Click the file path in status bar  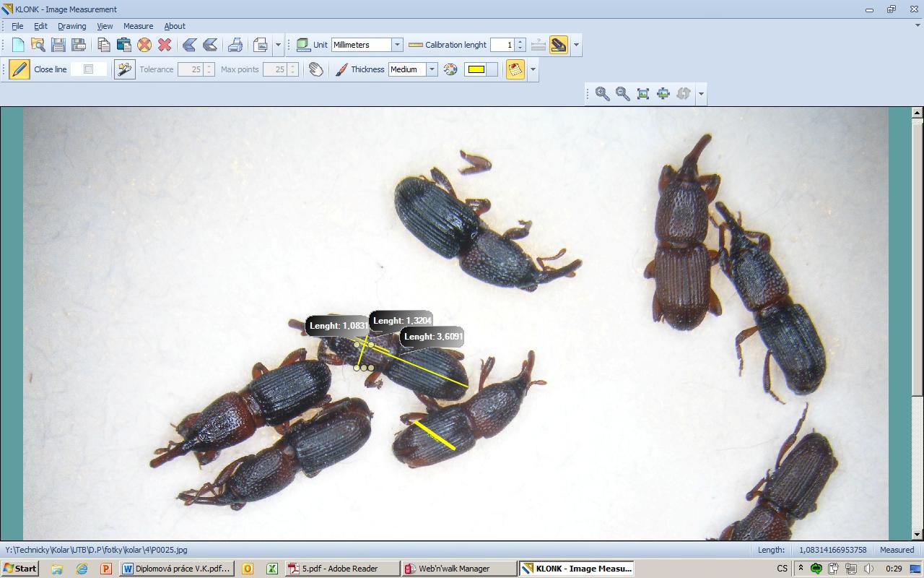point(96,550)
